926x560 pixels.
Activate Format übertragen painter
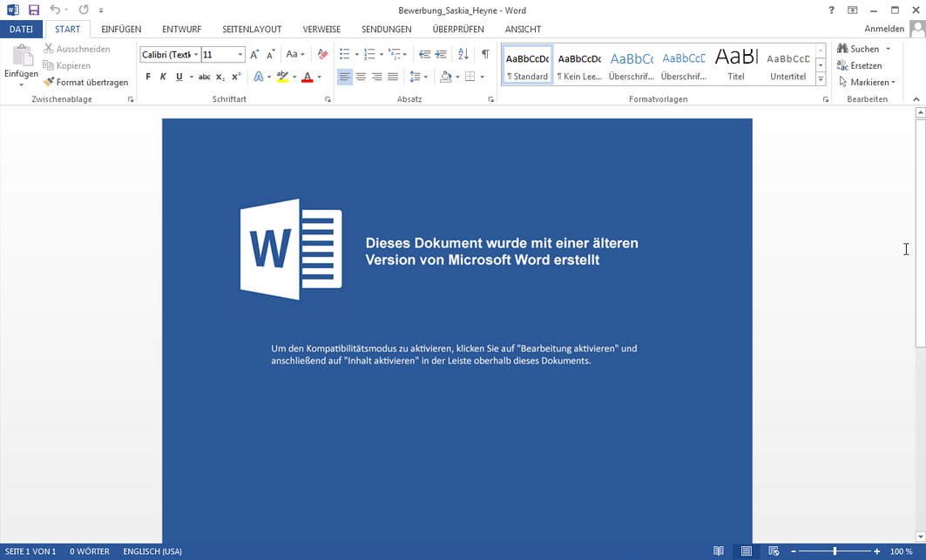pos(85,82)
